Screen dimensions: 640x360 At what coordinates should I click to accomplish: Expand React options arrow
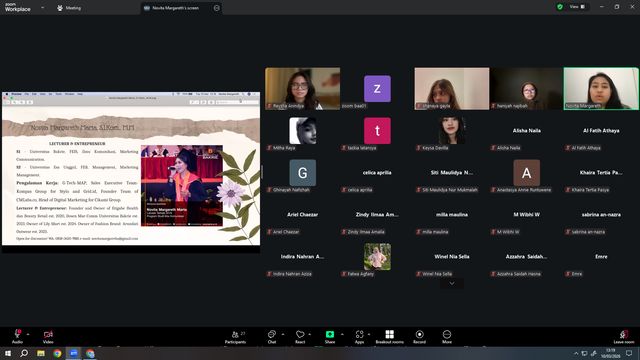point(309,334)
